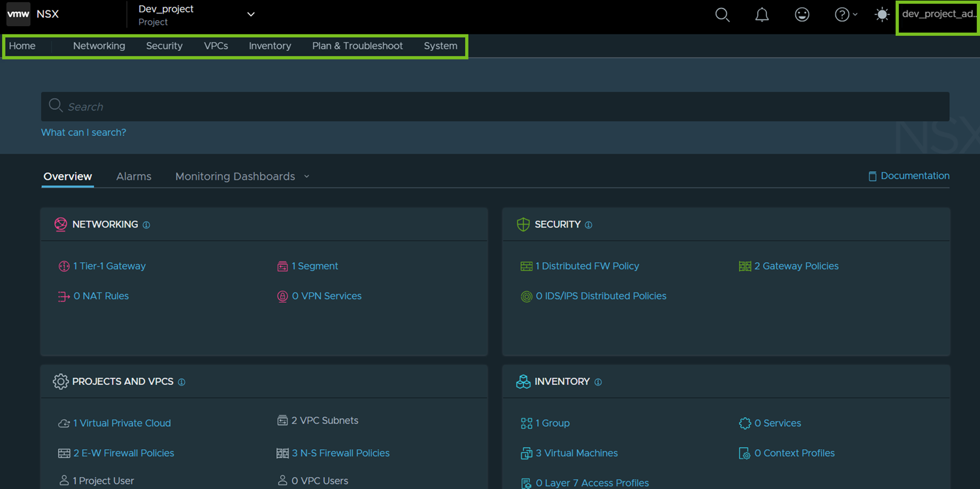Click the 2 VPC Subnets text
This screenshot has height=489, width=980.
(325, 420)
